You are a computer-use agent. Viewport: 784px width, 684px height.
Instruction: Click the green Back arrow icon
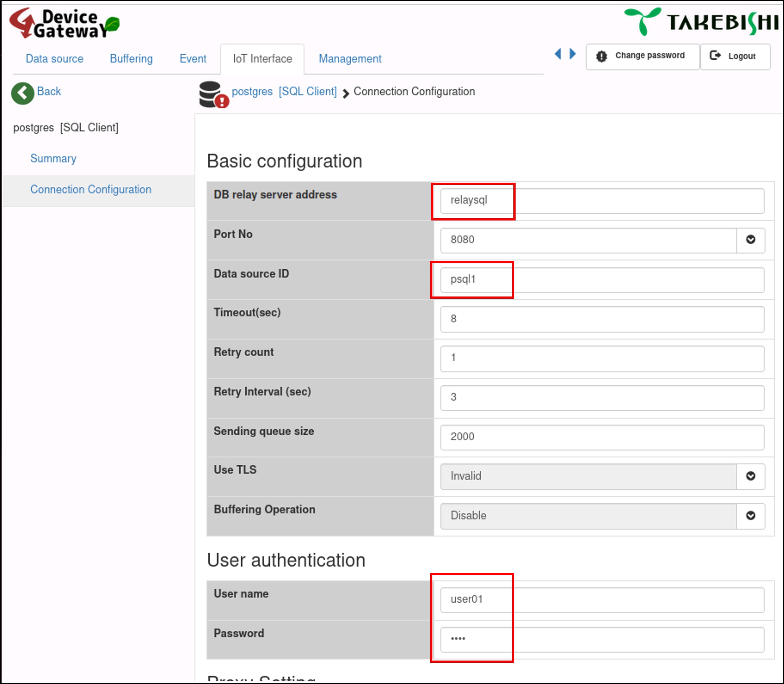[23, 93]
